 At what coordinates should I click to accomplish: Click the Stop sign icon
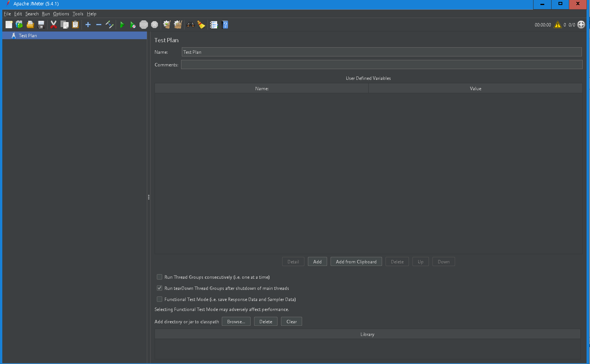[x=144, y=25]
